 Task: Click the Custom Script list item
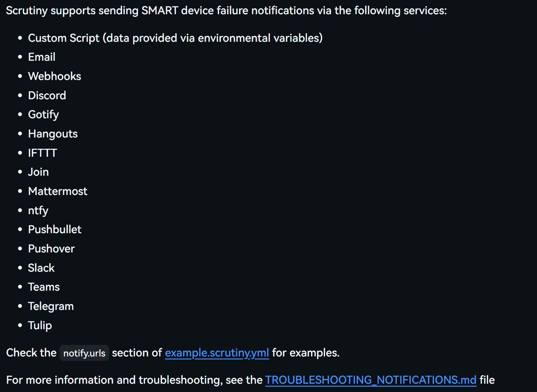pyautogui.click(x=175, y=38)
